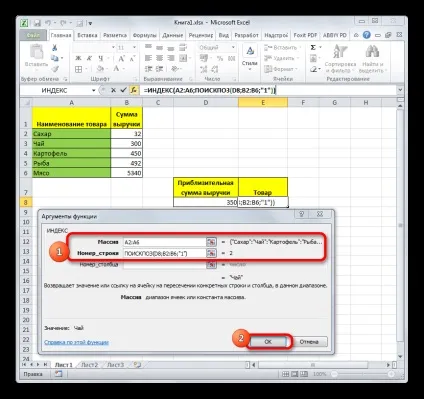Click the Массив field in arguments dialog
This screenshot has height=399, width=424.
coord(164,242)
